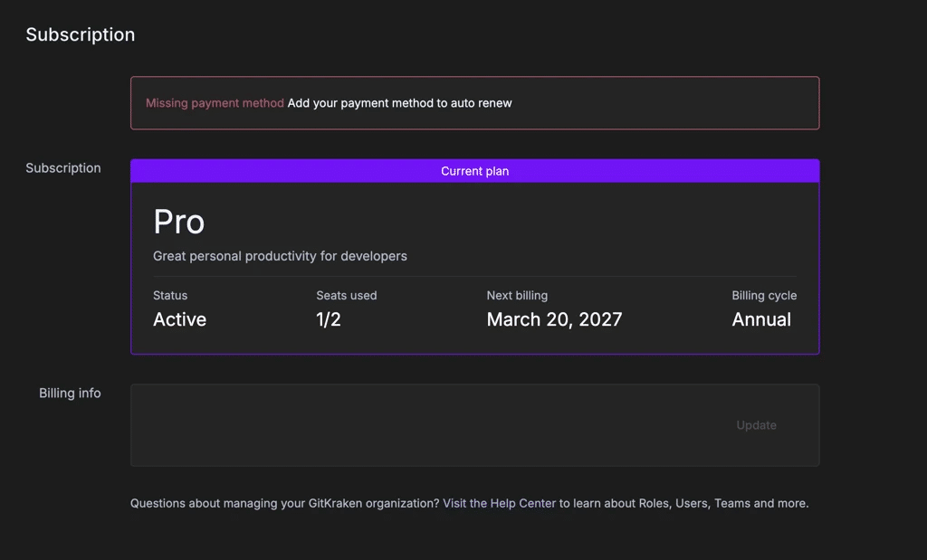Screen dimensions: 927x560
Task: Click the "Pro" plan title
Action: [178, 221]
